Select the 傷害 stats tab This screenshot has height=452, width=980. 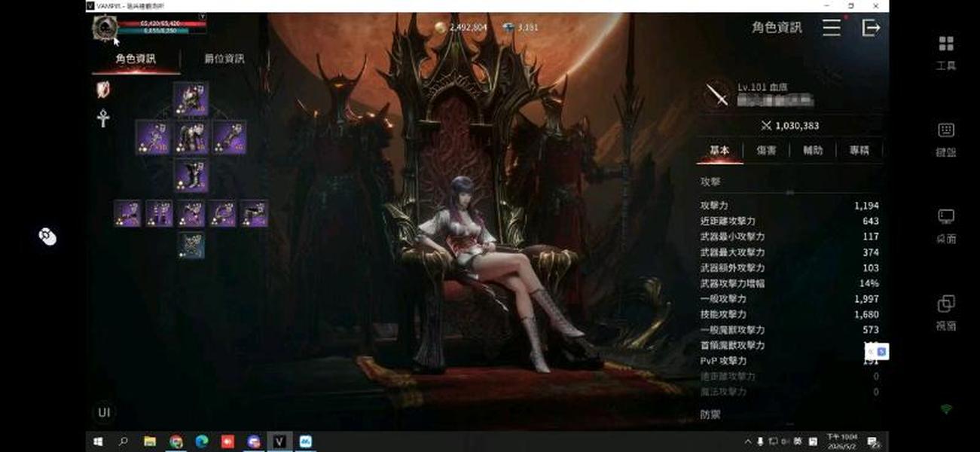[x=766, y=150]
